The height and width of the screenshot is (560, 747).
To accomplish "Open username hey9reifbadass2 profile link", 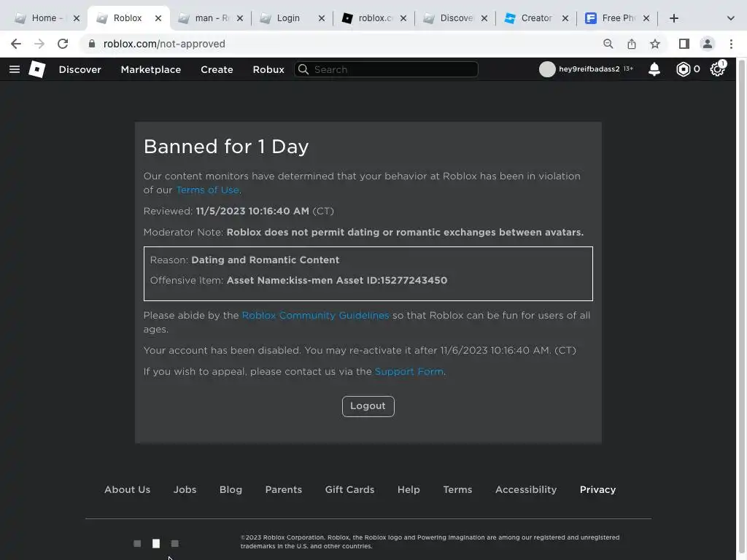I will (589, 69).
